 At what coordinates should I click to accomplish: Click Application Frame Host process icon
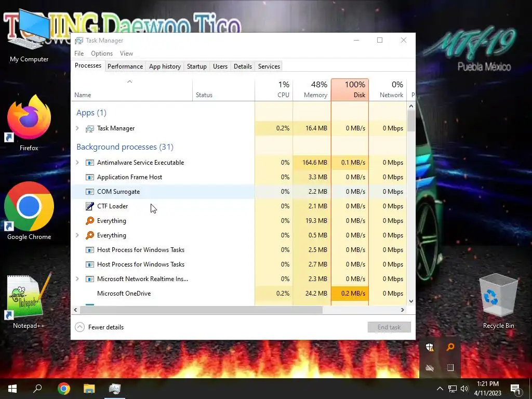(89, 177)
